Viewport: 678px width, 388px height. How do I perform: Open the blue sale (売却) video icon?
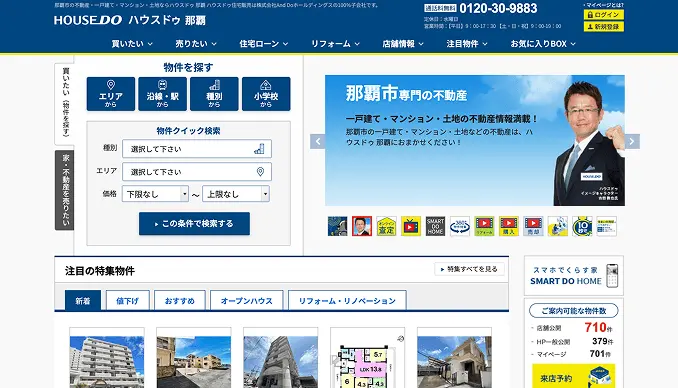click(x=533, y=226)
